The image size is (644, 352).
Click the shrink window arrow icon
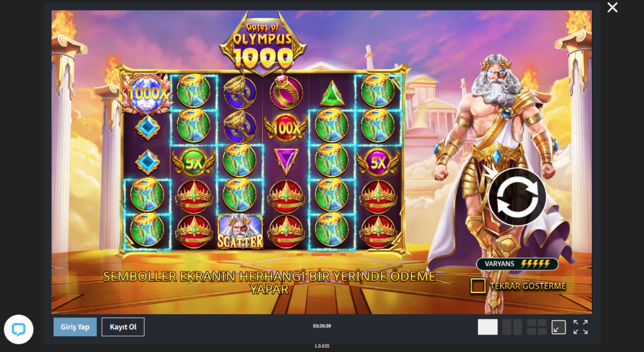coord(558,327)
